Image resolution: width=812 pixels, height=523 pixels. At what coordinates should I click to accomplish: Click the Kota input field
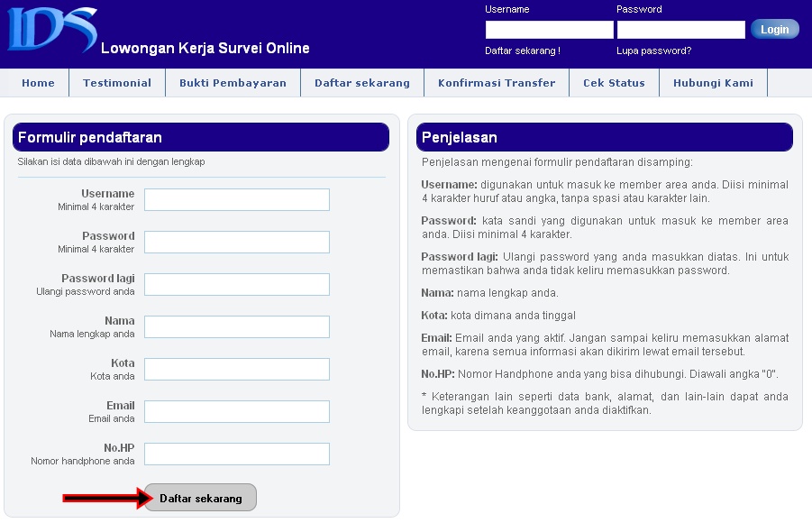pyautogui.click(x=237, y=369)
